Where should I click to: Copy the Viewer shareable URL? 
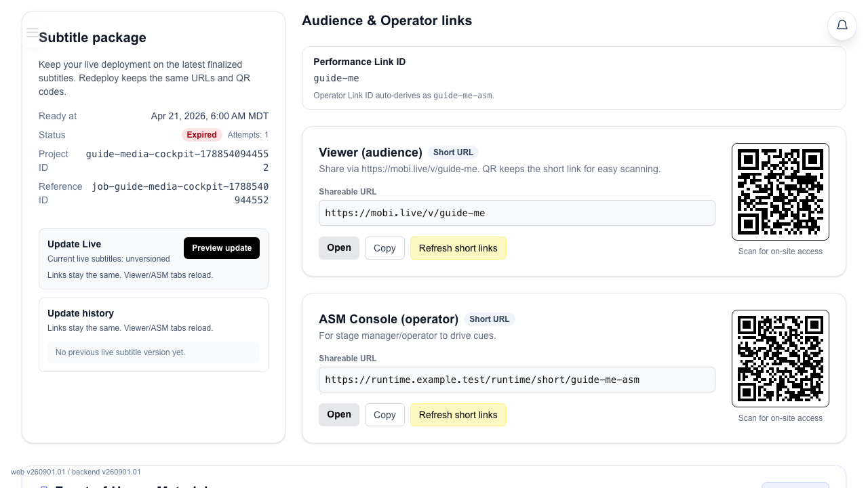pyautogui.click(x=384, y=248)
